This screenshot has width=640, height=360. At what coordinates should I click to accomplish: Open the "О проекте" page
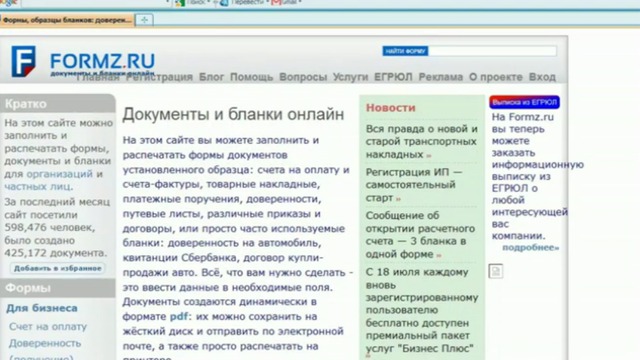pos(496,77)
